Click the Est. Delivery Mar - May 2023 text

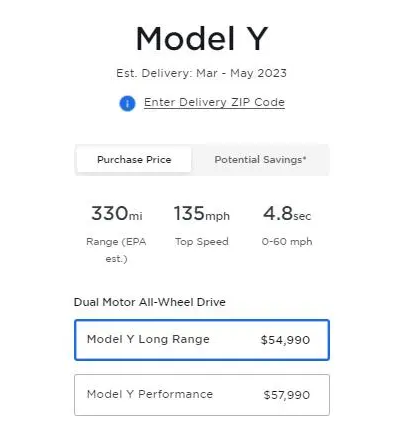(201, 73)
